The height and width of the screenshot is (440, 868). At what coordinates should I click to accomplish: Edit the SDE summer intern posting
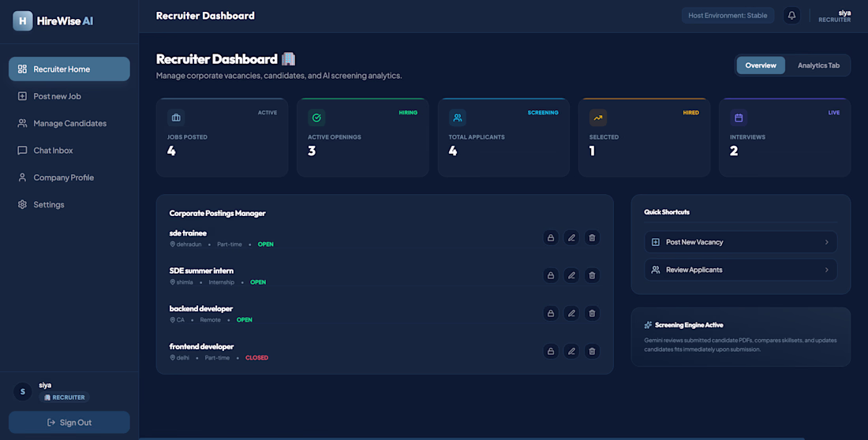571,275
